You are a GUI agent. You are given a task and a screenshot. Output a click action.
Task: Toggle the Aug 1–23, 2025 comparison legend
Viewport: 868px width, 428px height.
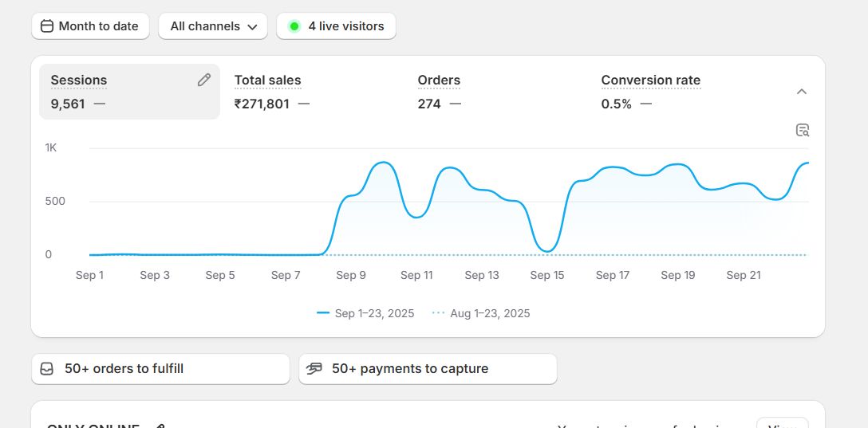481,313
